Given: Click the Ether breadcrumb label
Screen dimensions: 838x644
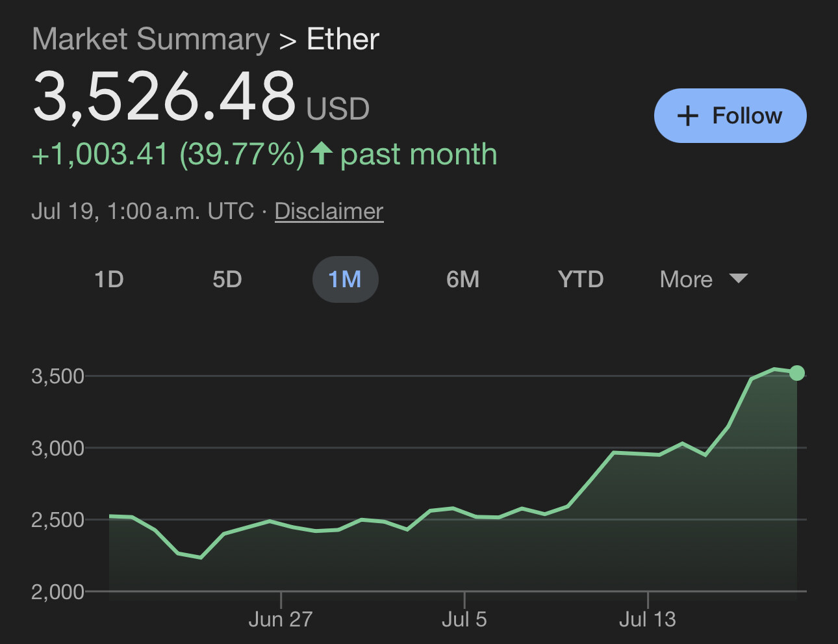Looking at the screenshot, I should (342, 39).
